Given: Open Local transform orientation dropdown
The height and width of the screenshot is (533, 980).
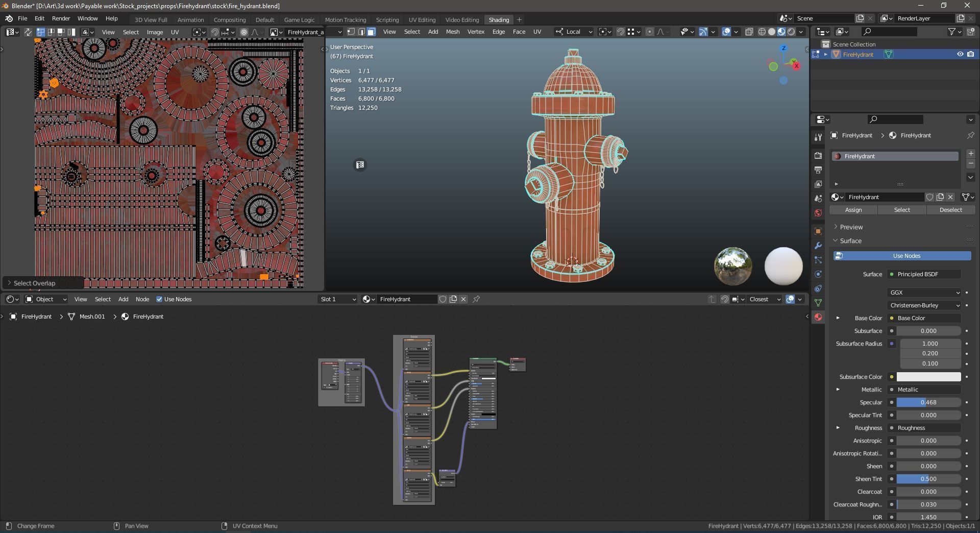Looking at the screenshot, I should click(x=574, y=32).
